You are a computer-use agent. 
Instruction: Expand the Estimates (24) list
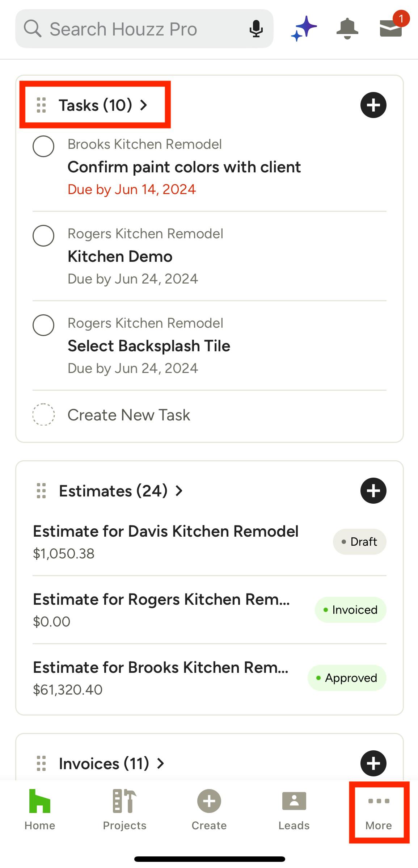tap(179, 491)
